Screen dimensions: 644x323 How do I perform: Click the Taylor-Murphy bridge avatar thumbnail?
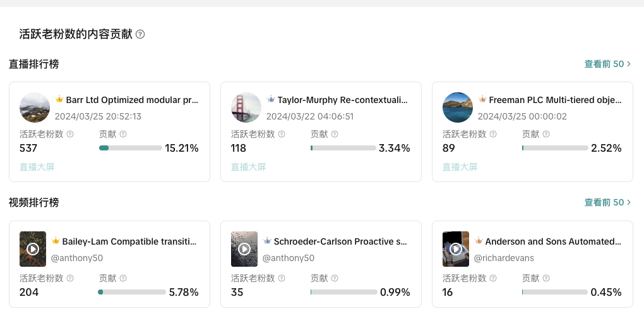tap(246, 107)
